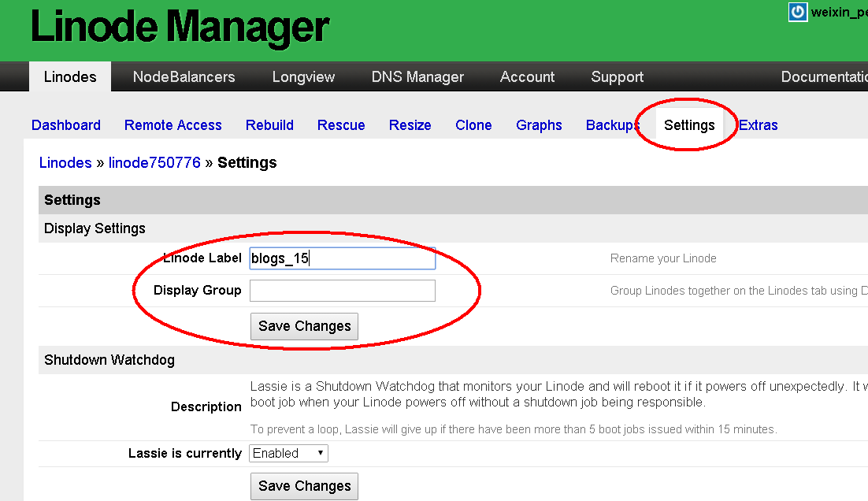Viewport: 868px width, 501px height.
Task: Open the linode Dashboard
Action: point(66,124)
